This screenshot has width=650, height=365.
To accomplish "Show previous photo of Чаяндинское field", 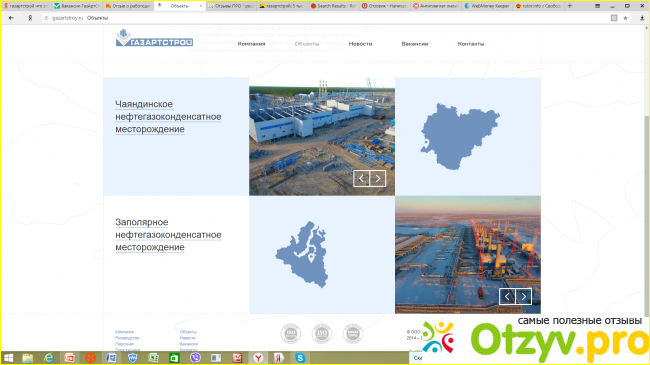I will (x=361, y=178).
